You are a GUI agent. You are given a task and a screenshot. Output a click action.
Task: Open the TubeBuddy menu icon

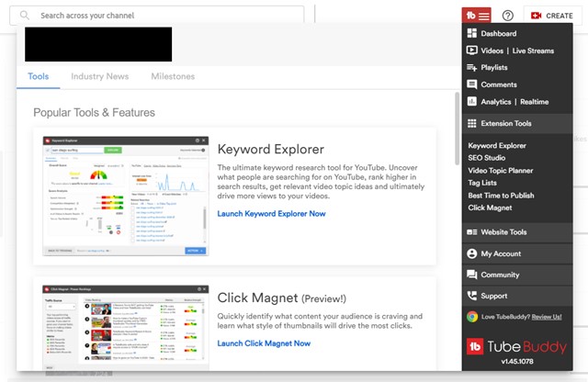tap(477, 16)
